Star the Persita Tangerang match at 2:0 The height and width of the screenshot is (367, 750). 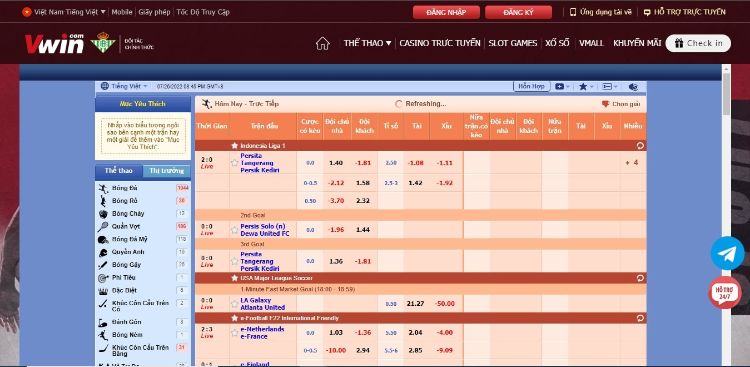point(234,163)
